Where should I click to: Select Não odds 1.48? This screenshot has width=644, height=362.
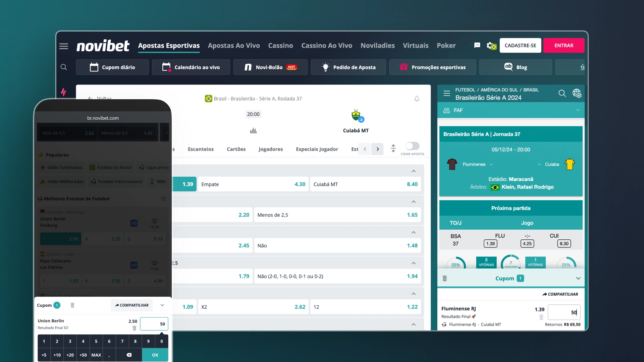[337, 246]
